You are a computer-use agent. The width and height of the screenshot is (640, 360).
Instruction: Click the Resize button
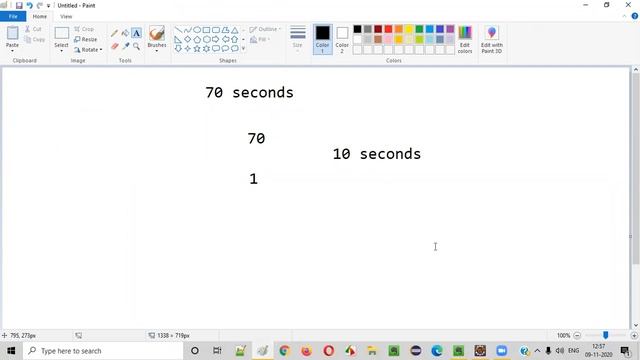coord(85,40)
